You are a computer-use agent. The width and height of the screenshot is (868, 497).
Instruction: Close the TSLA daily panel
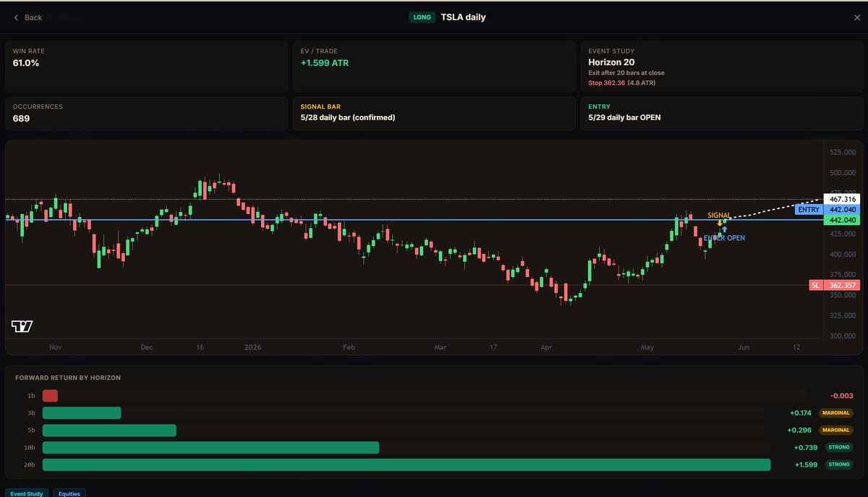click(x=857, y=17)
